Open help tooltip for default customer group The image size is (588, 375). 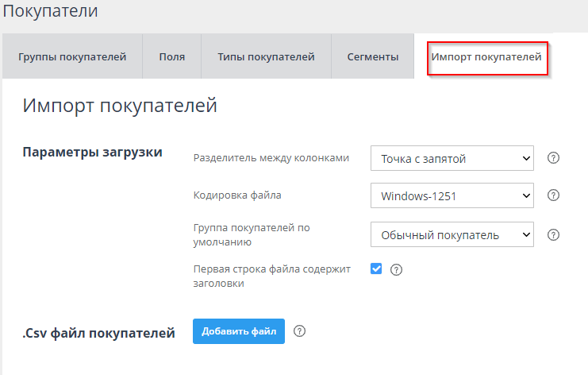(x=554, y=234)
